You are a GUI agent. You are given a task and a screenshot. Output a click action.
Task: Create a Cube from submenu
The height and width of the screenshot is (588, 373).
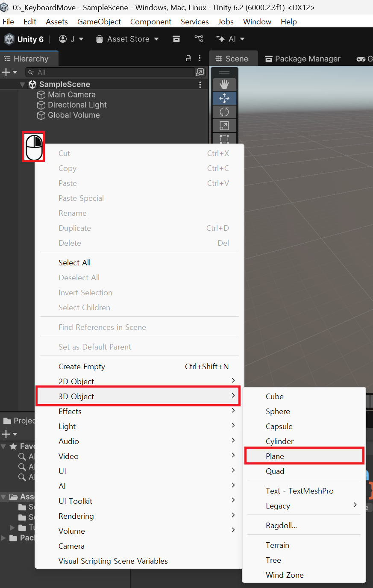304,396
